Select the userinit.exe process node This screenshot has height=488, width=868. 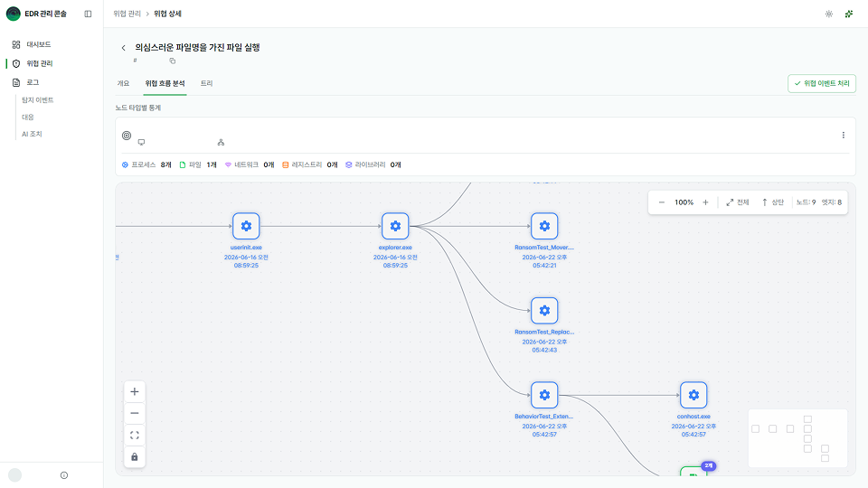point(246,226)
